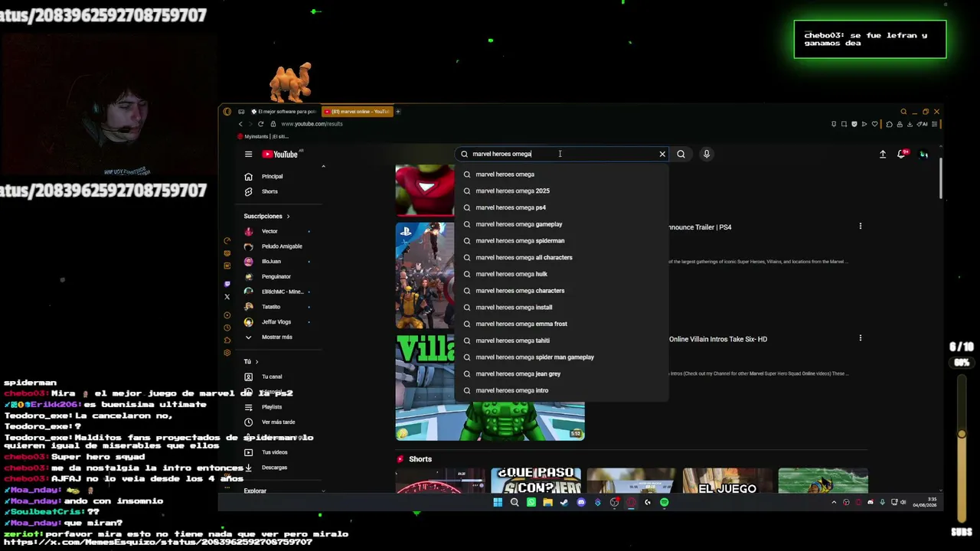Click the browser page vertical scrollbar

(939, 179)
